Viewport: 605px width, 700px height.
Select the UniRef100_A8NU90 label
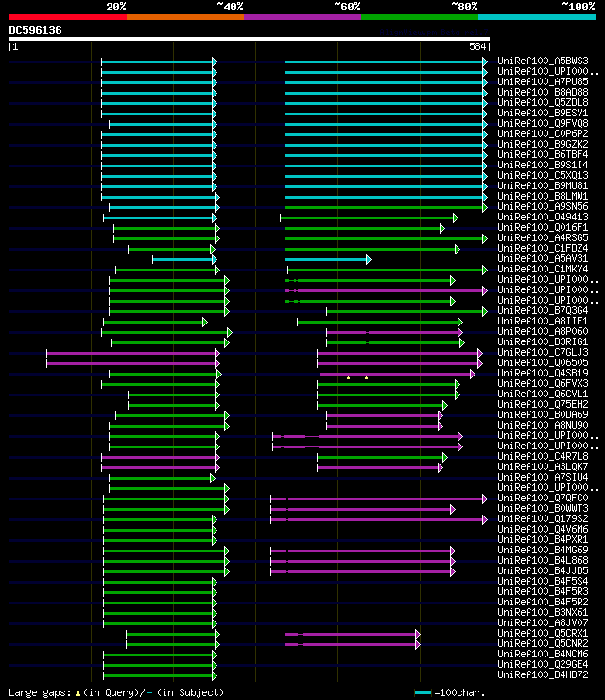point(543,426)
